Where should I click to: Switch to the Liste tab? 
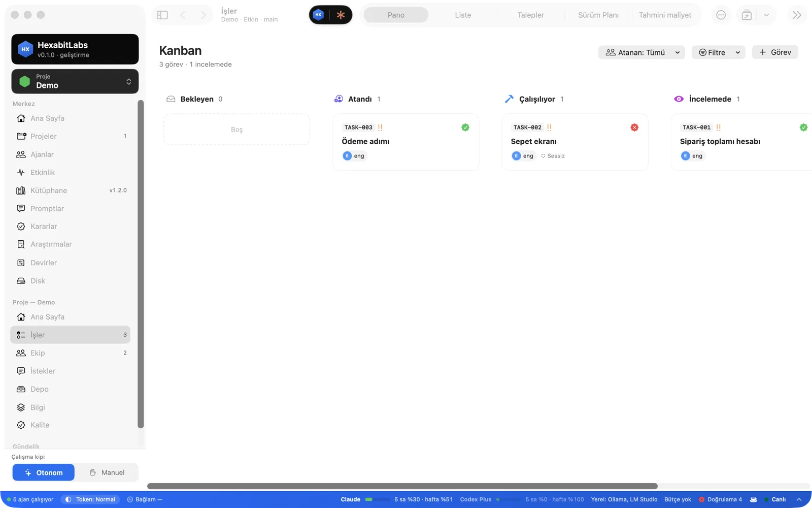click(463, 15)
